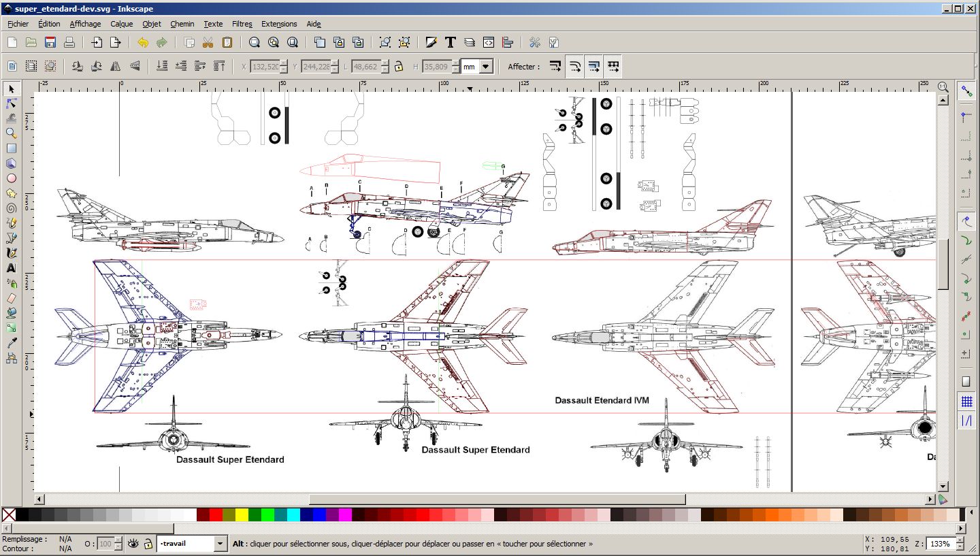Print the document
This screenshot has height=556, width=980.
point(69,42)
